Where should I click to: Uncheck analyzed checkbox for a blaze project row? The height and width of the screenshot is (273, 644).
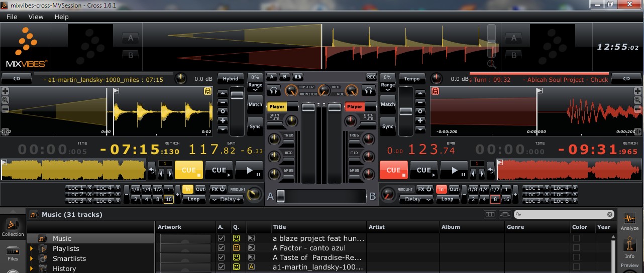tap(221, 238)
